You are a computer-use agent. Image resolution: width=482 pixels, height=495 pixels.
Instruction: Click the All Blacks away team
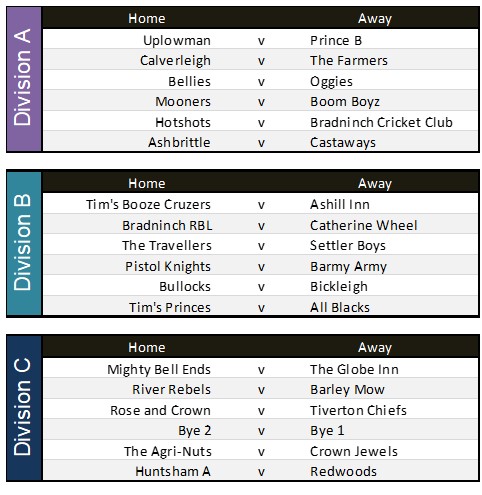coord(340,307)
